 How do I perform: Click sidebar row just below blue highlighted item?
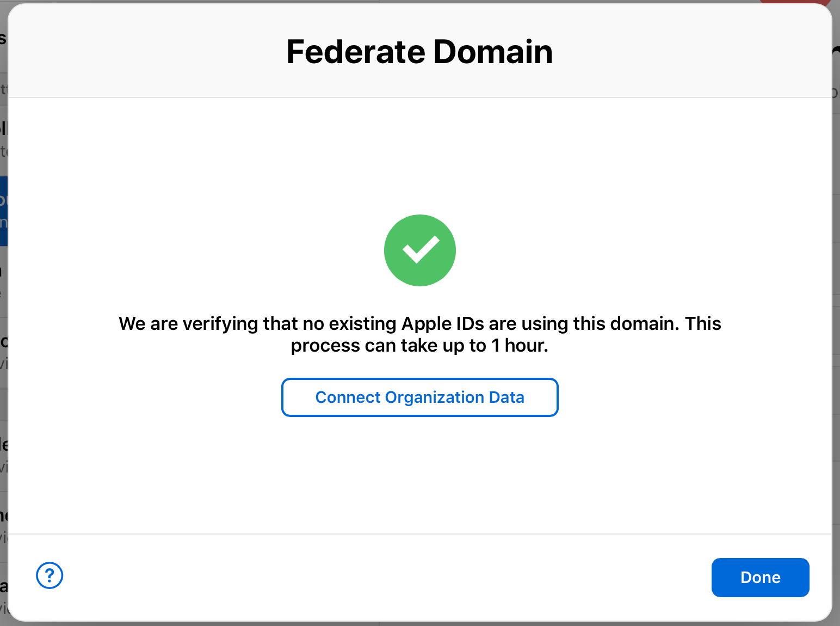tap(3, 280)
